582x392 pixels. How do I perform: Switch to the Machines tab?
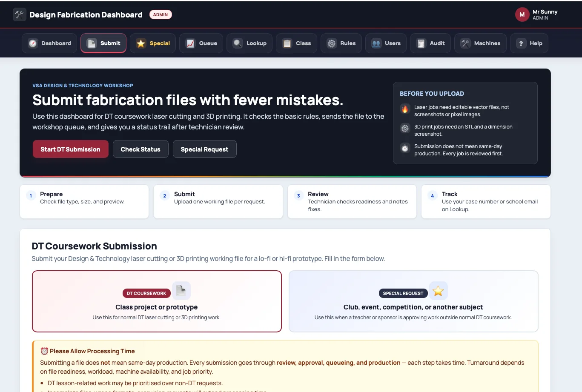pyautogui.click(x=480, y=43)
